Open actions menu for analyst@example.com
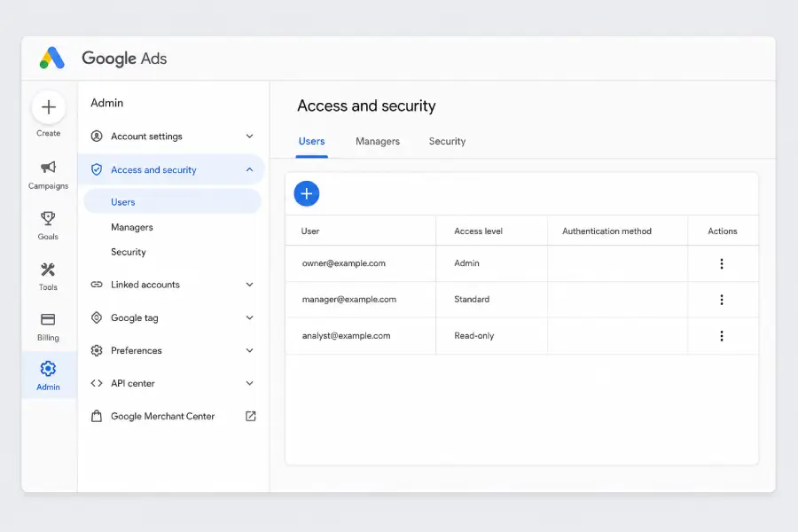Screen dimensions: 798x532 coord(722,336)
